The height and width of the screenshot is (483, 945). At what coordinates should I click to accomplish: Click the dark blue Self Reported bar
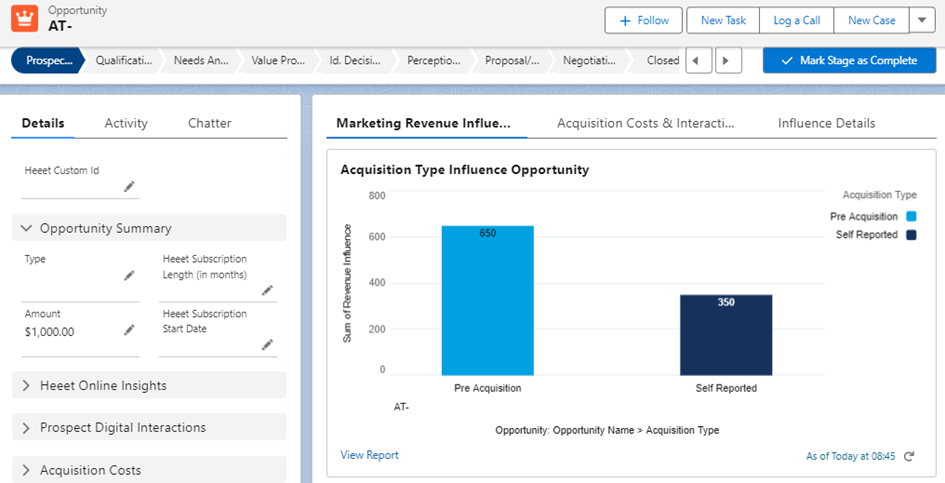click(x=726, y=335)
